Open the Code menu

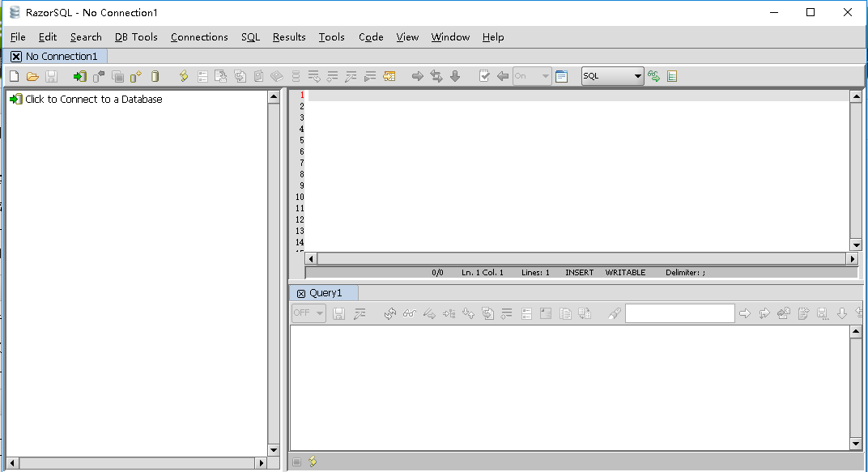(371, 37)
